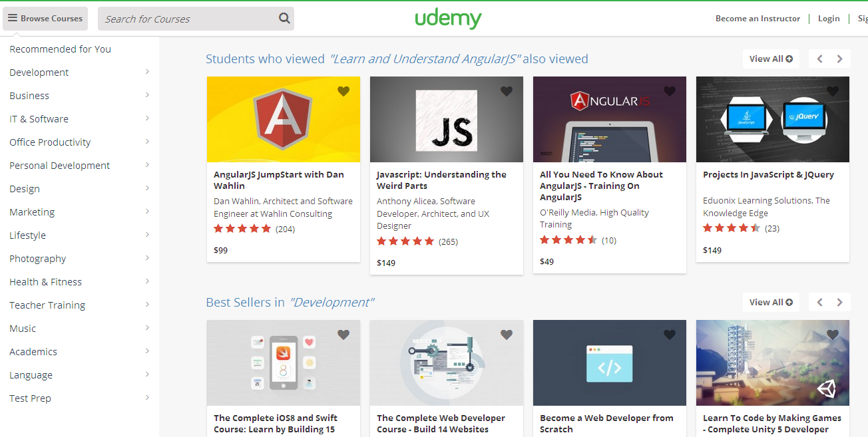The width and height of the screenshot is (868, 437).
Task: Click the star rating showing (23) reviews
Action: pos(732,228)
